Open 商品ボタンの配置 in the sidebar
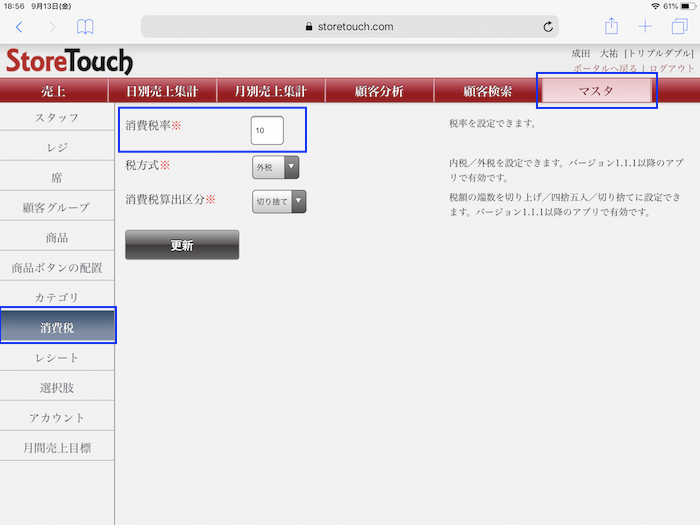700x525 pixels. point(57,268)
